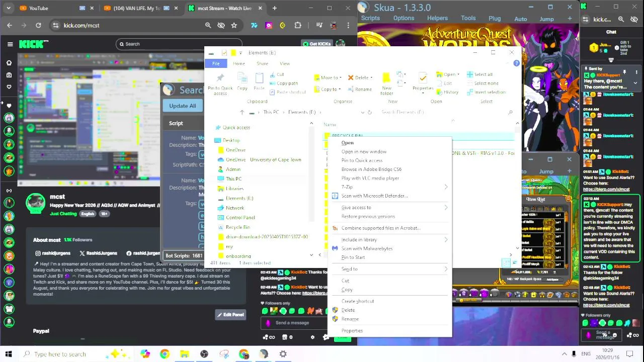Image resolution: width=644 pixels, height=362 pixels.
Task: Click the Instagram icon by rashidjurgens
Action: pyautogui.click(x=38, y=253)
